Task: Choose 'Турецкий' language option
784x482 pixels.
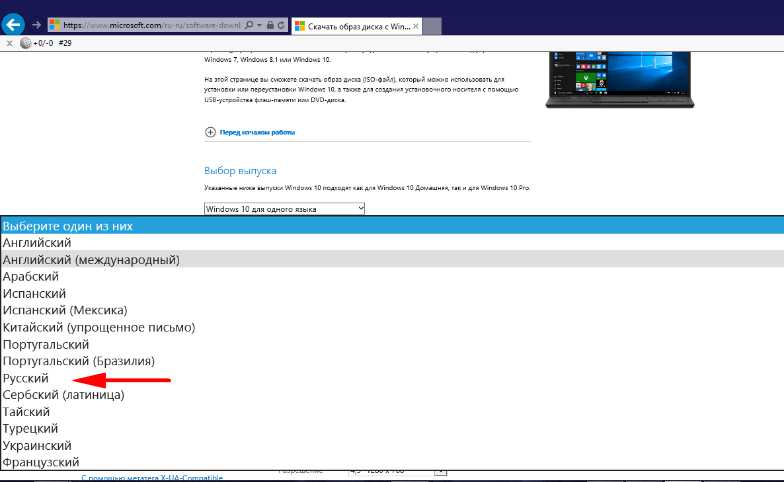Action: 392,428
